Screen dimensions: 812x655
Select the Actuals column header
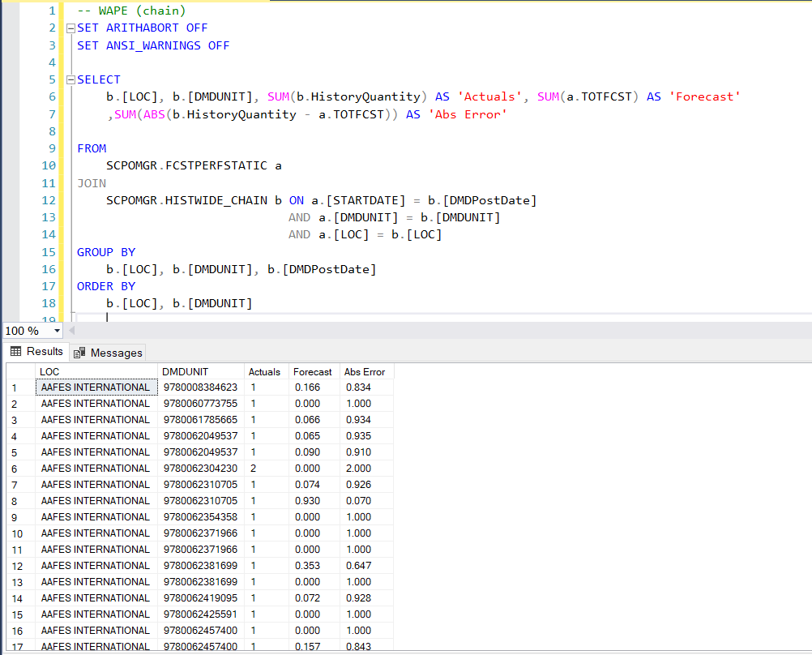pyautogui.click(x=266, y=371)
